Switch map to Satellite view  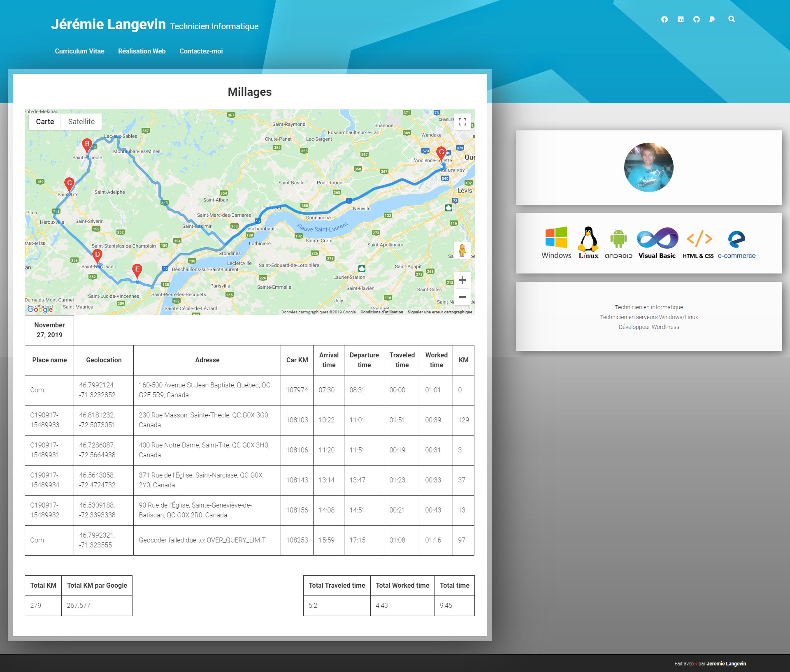[x=81, y=122]
